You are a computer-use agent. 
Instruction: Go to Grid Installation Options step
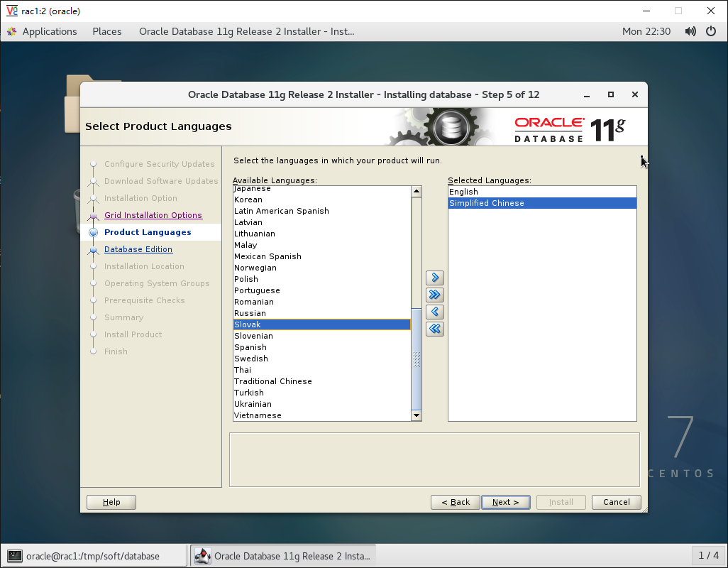(153, 215)
